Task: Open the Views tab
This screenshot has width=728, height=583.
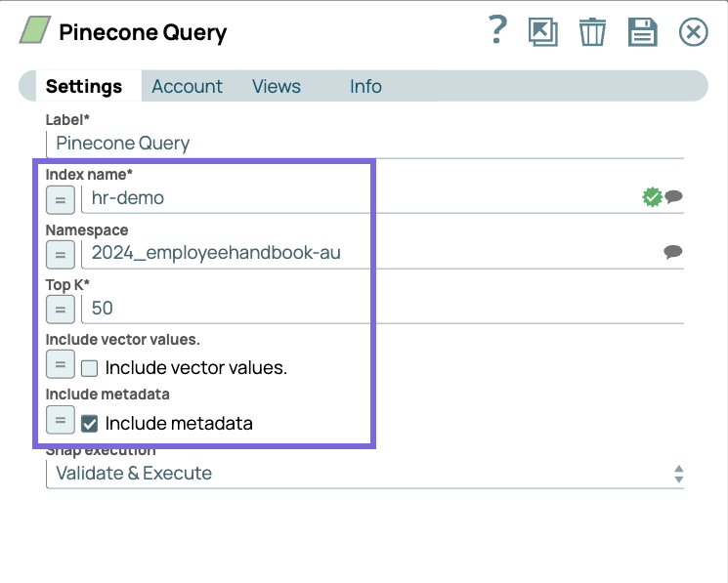Action: pos(277,86)
